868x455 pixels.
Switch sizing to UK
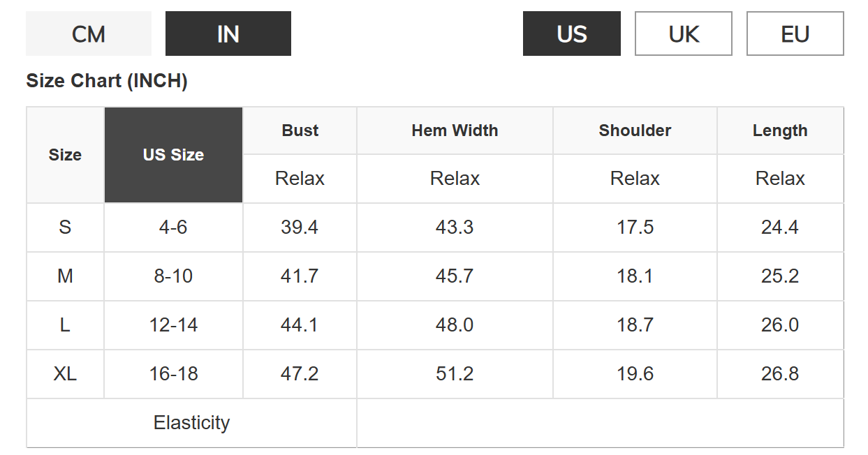click(x=684, y=33)
